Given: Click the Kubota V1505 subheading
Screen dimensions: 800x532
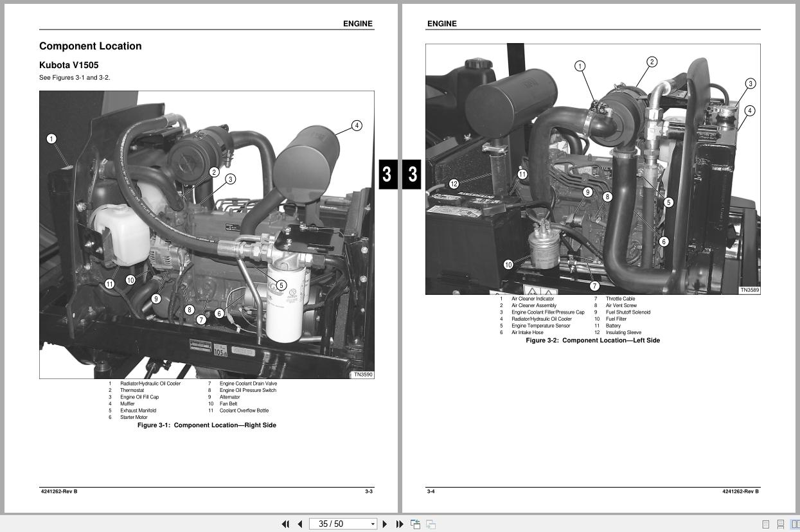Looking at the screenshot, I should tap(69, 65).
